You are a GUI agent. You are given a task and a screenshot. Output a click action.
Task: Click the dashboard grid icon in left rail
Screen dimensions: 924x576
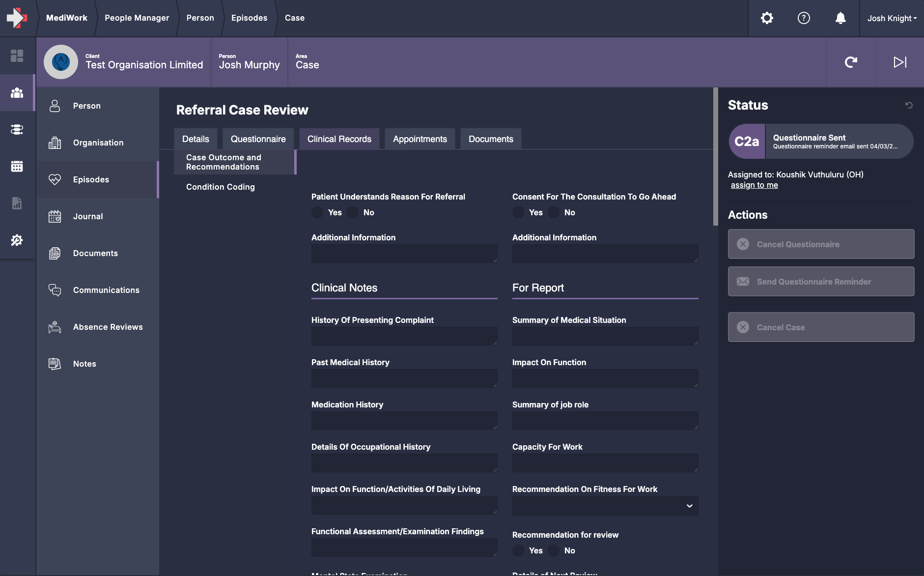[17, 56]
